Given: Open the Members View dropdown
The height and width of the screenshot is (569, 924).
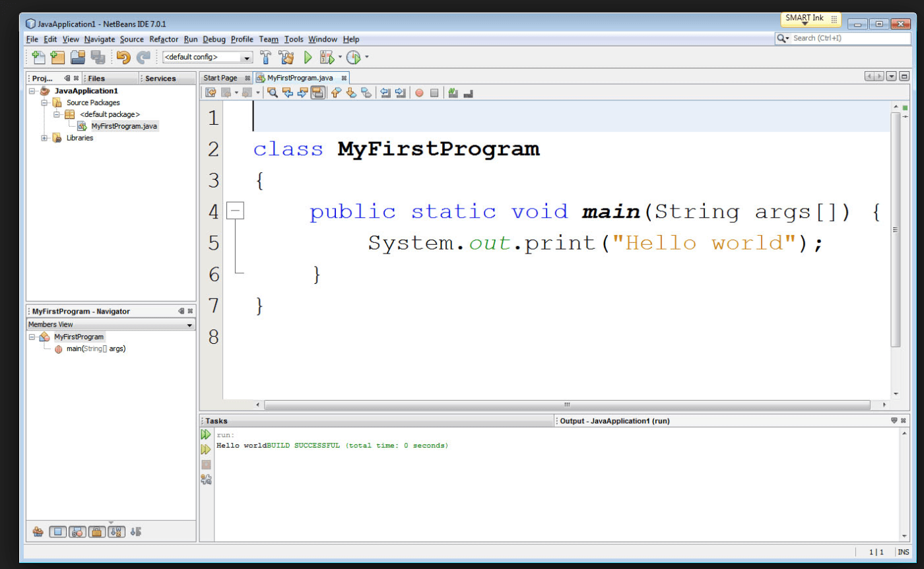Looking at the screenshot, I should coord(190,324).
